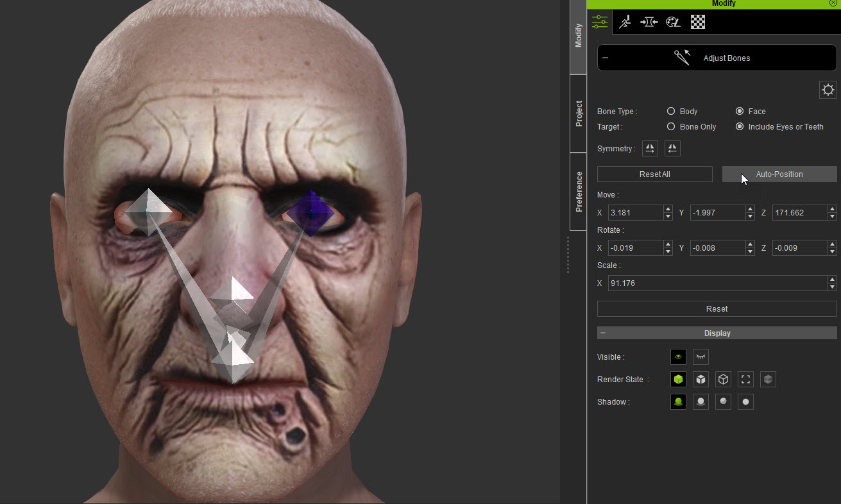Switch to the Preference side tab

578,191
